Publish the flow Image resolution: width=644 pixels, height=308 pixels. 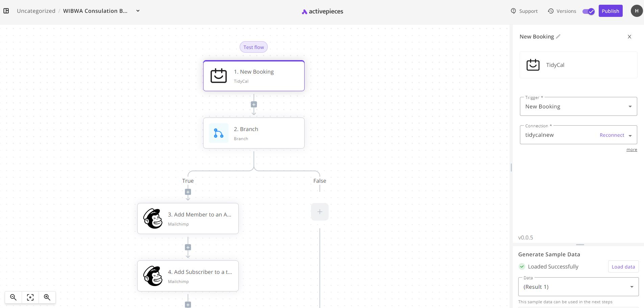coord(610,11)
